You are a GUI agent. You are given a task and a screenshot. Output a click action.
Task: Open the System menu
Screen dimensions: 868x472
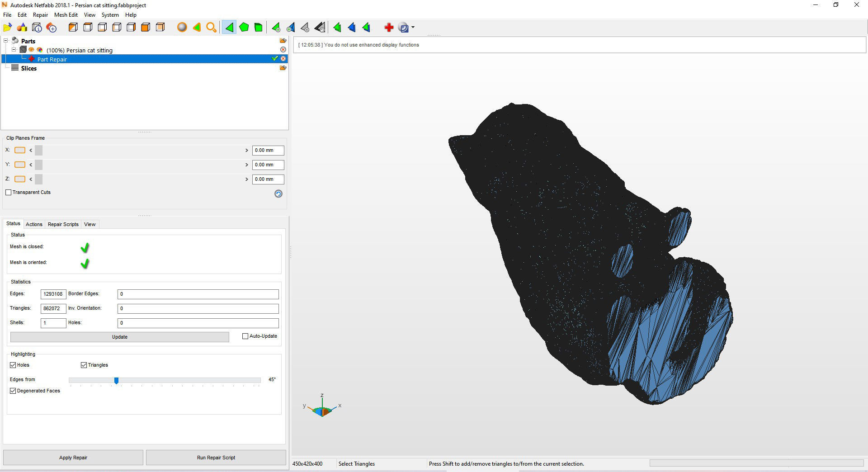110,15
